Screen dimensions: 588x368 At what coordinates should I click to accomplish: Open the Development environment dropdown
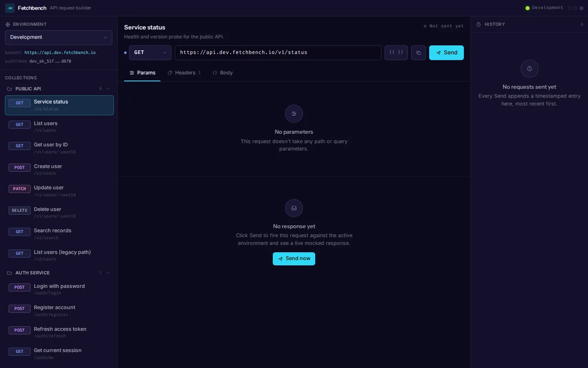pos(58,37)
